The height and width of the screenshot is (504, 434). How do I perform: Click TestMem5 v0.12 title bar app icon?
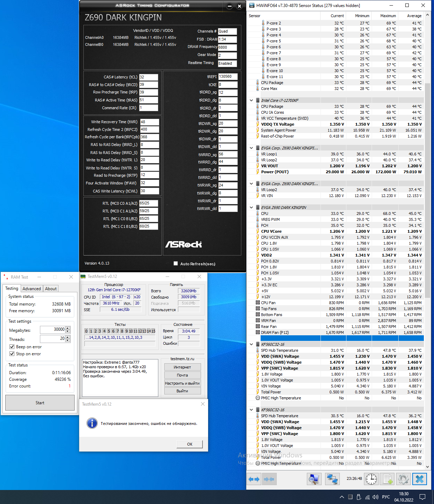(x=83, y=276)
